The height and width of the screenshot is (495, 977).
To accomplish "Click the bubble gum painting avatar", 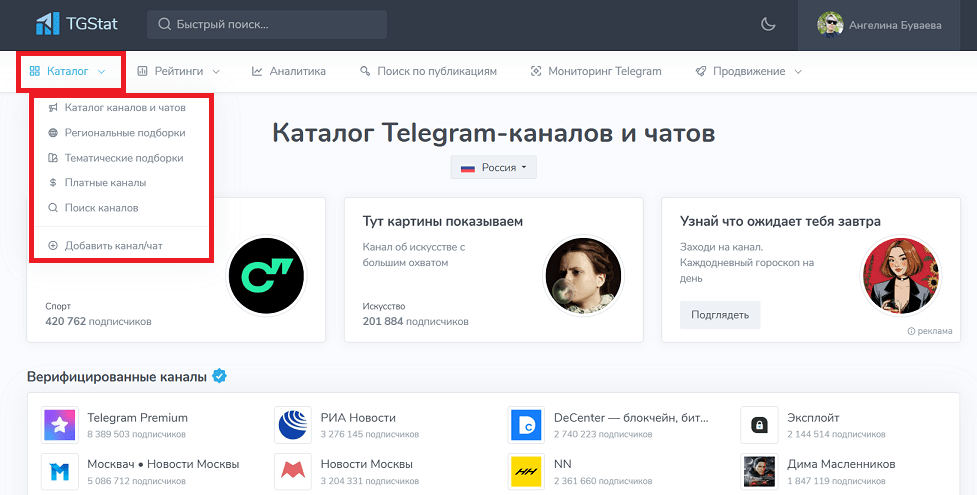I will [x=583, y=275].
